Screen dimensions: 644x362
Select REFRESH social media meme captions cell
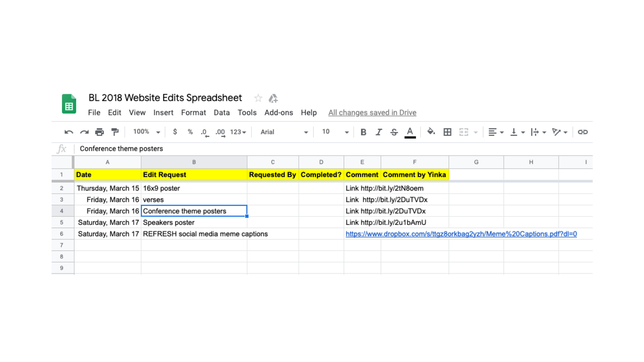point(194,234)
